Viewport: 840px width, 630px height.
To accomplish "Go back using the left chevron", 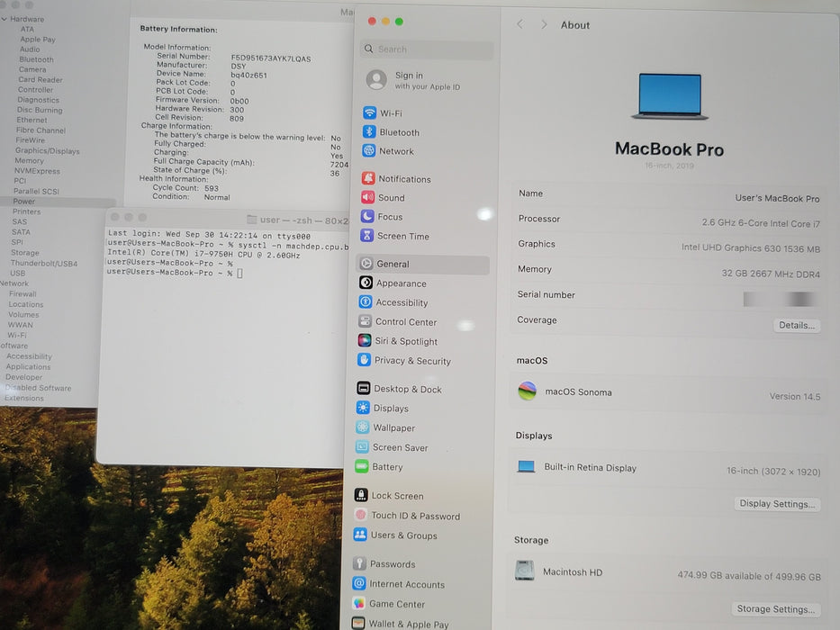I will (x=519, y=24).
